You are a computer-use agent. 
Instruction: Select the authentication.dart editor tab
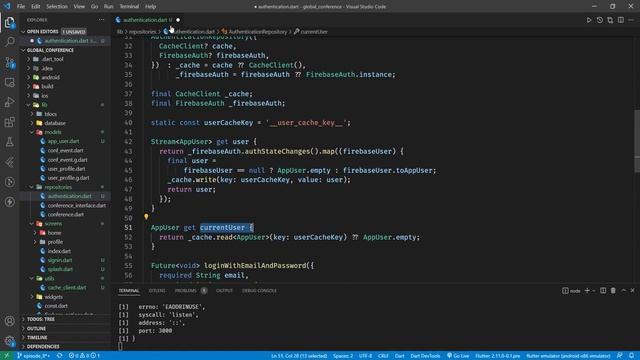148,20
